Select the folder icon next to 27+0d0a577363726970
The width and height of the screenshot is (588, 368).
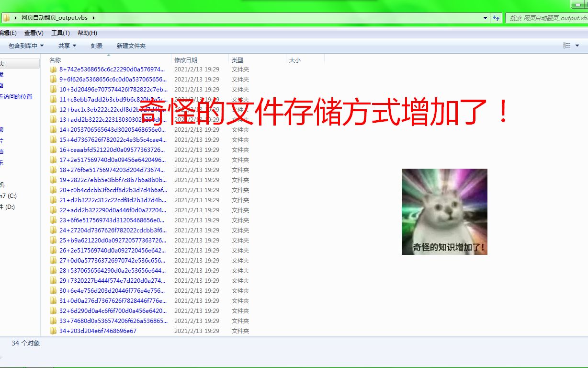point(53,260)
